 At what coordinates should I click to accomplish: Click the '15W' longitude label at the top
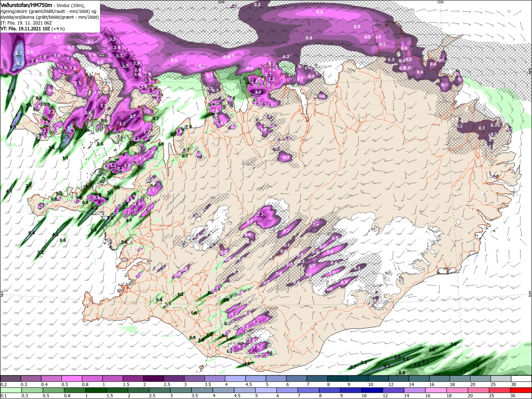(440, 2)
